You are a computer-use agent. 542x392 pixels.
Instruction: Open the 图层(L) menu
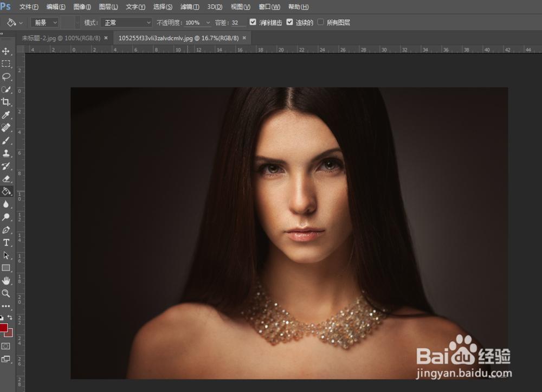point(108,7)
